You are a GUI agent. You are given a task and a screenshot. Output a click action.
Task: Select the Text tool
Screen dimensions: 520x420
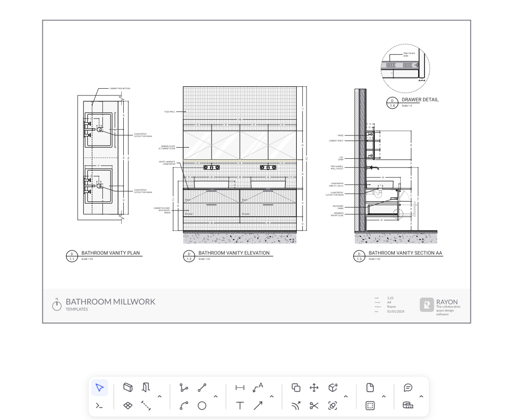[x=240, y=405]
